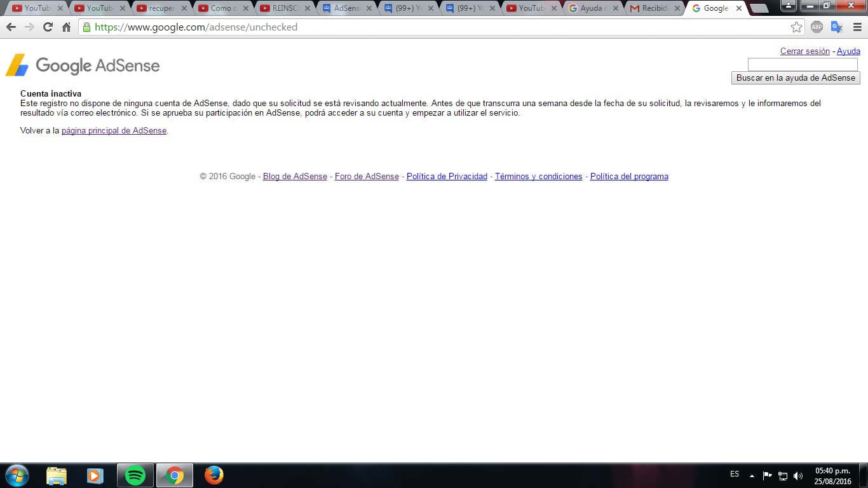Open the Windows Start menu

coord(17,475)
